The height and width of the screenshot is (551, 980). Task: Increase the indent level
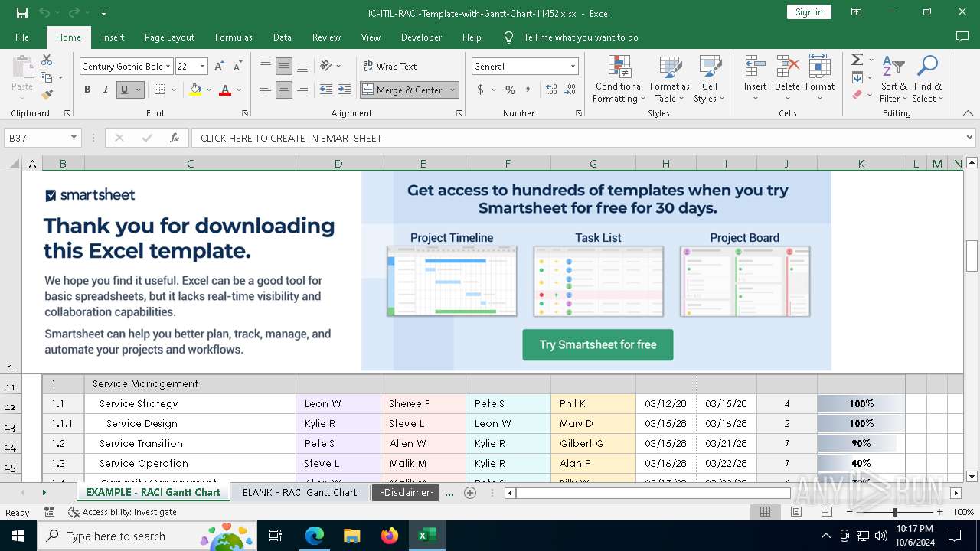click(345, 90)
